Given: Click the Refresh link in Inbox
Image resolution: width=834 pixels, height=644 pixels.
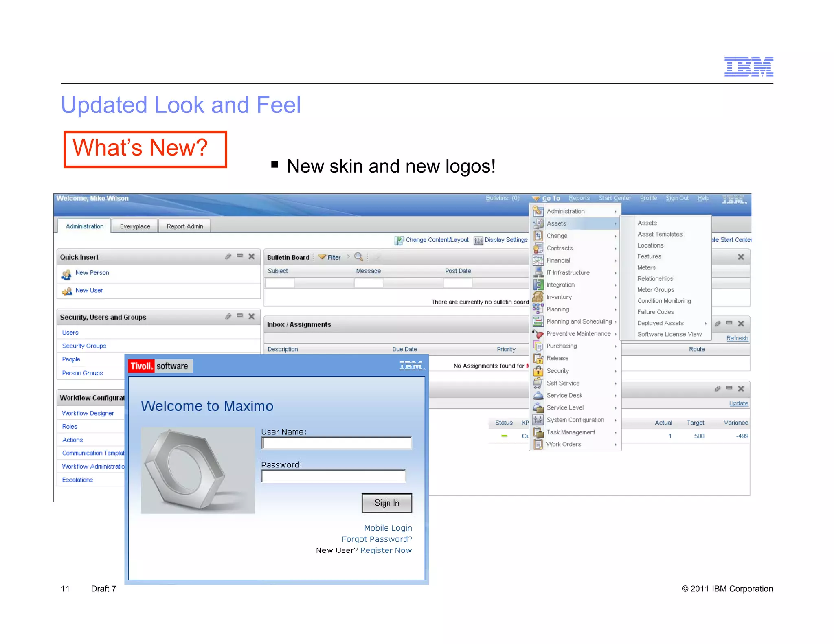Looking at the screenshot, I should 737,338.
